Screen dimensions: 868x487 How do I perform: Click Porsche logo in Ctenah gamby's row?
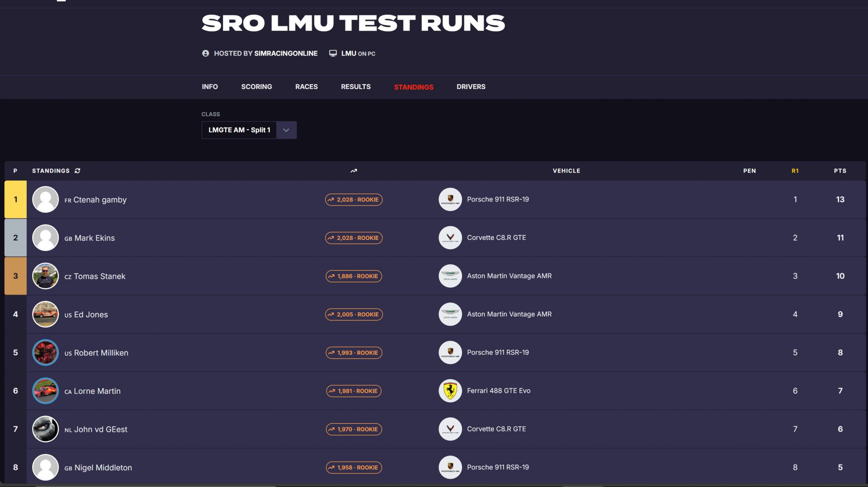[x=450, y=200]
